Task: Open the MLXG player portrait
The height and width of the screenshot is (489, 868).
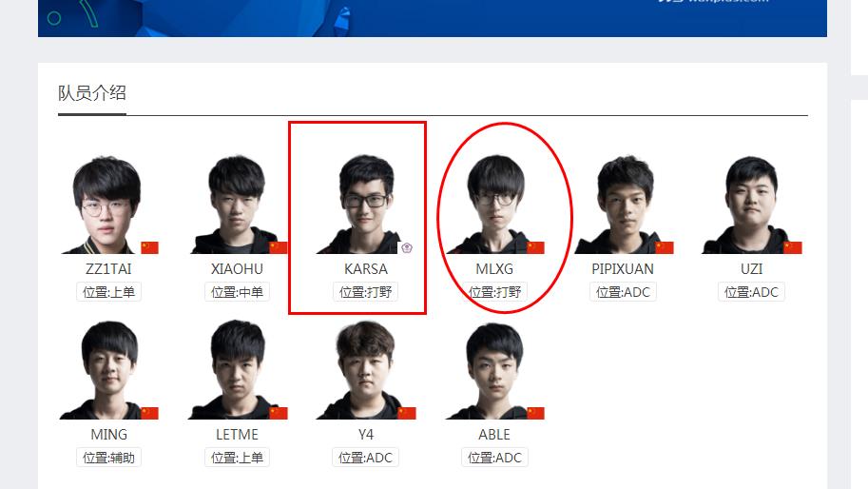Action: (x=494, y=205)
